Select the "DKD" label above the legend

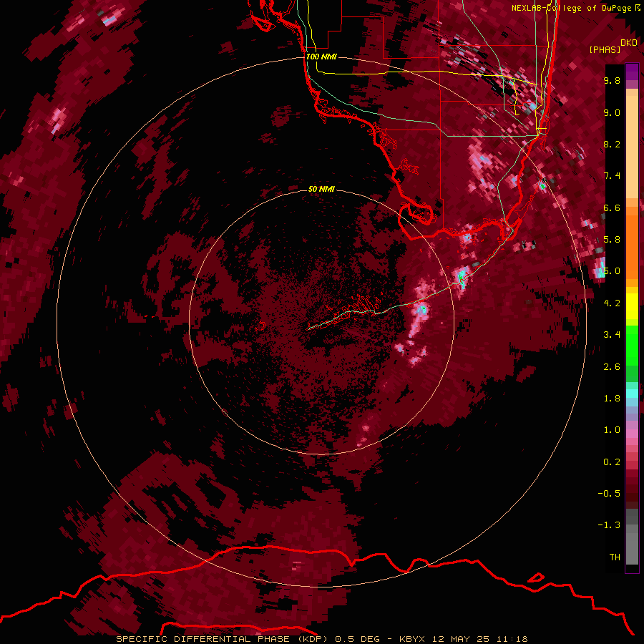629,43
